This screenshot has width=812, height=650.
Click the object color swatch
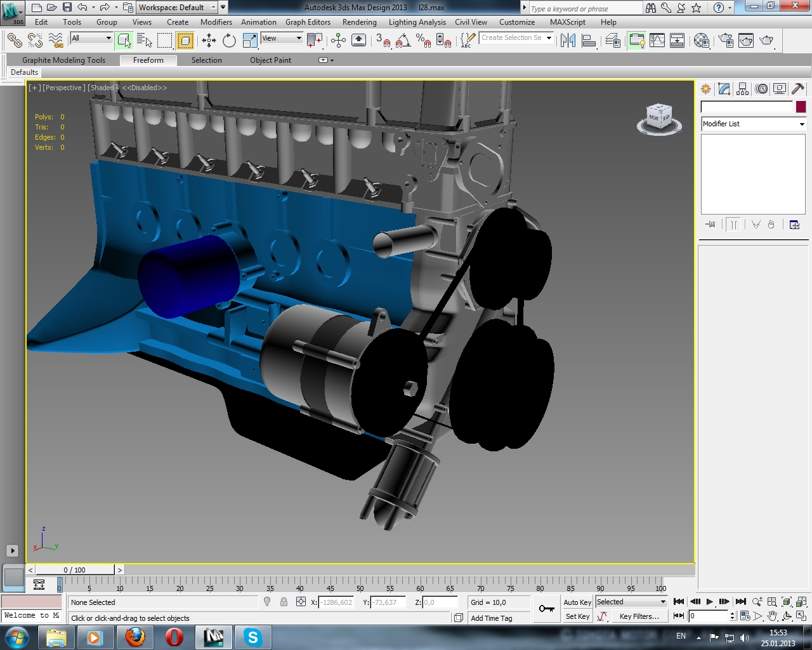801,107
